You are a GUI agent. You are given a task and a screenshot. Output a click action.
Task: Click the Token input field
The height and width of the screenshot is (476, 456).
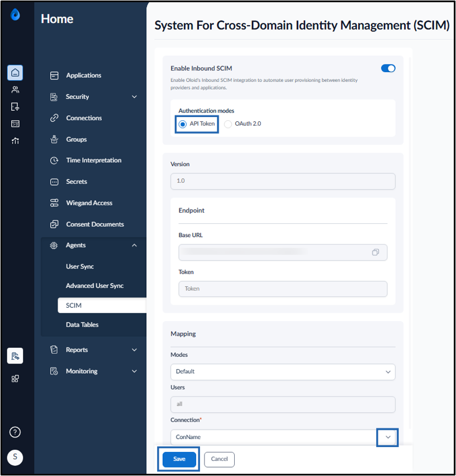pyautogui.click(x=283, y=289)
